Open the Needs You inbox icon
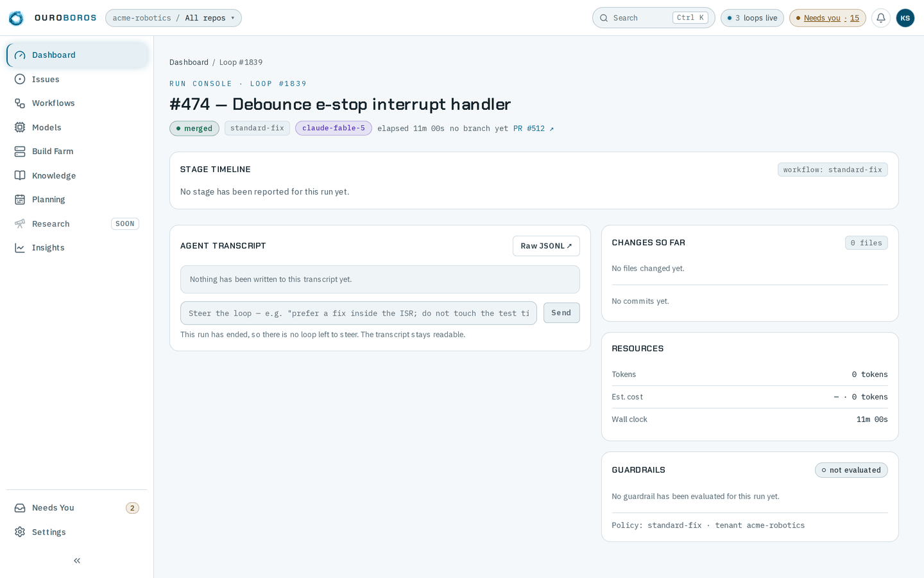 20,508
